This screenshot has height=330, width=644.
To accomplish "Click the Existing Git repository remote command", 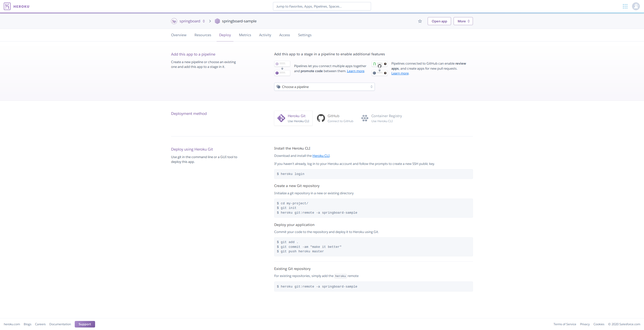I will [x=373, y=287].
